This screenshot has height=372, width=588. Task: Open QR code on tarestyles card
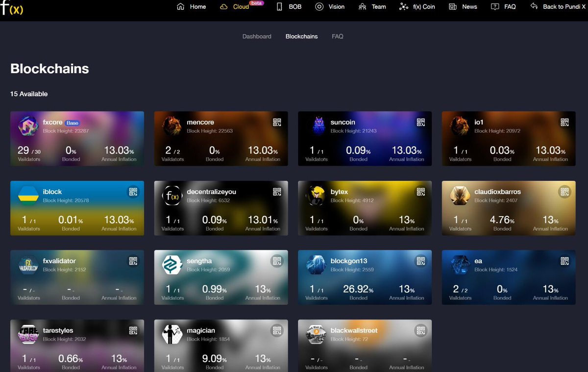point(133,330)
